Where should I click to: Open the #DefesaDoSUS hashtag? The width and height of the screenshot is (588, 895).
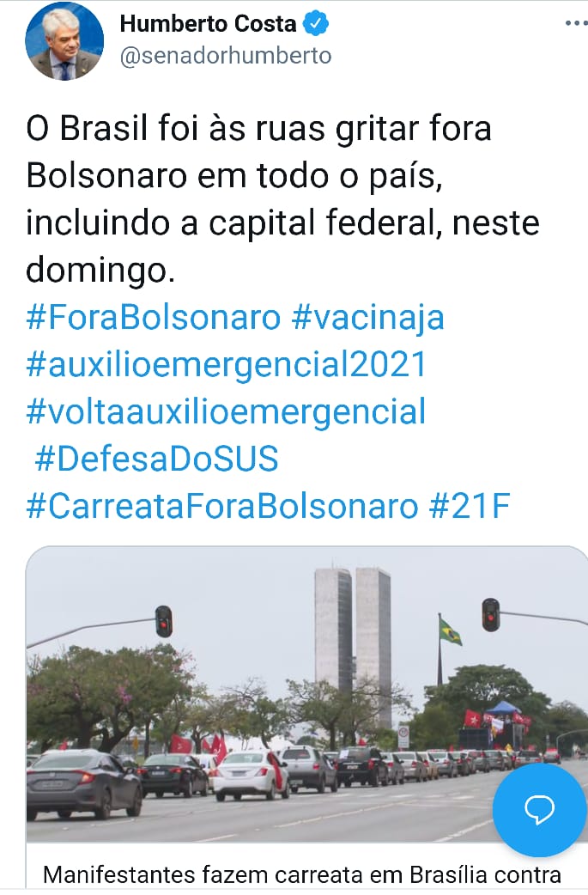(157, 459)
